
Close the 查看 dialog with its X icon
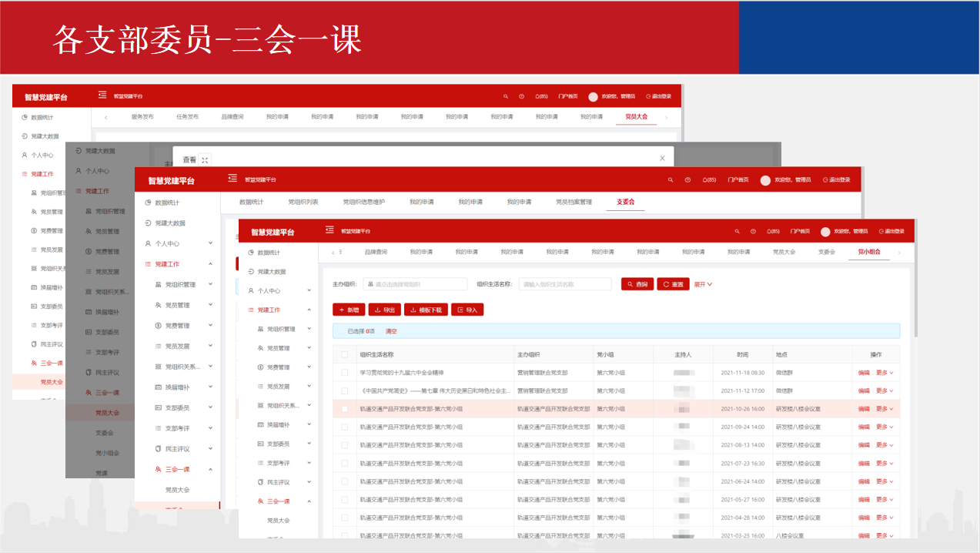tap(662, 158)
